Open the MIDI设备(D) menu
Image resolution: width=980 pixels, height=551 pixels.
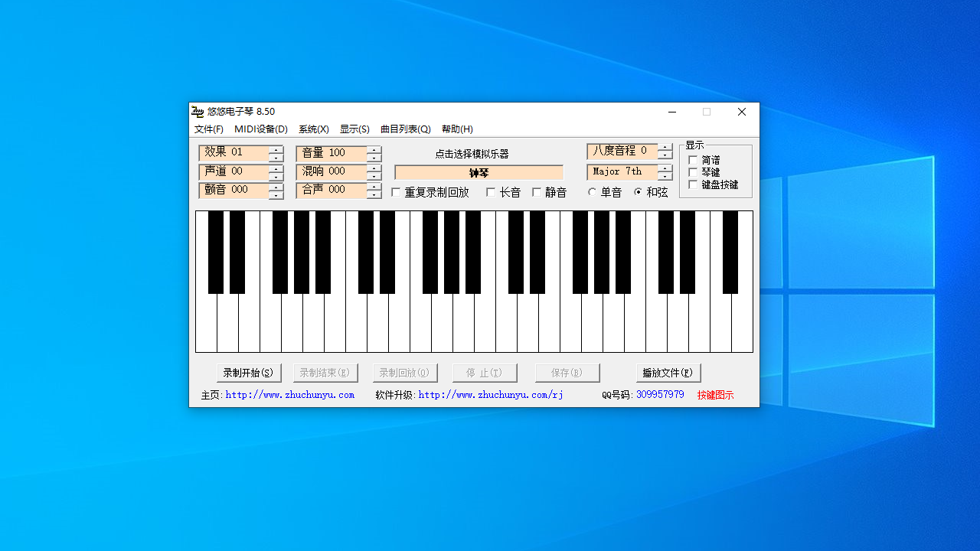tap(260, 129)
